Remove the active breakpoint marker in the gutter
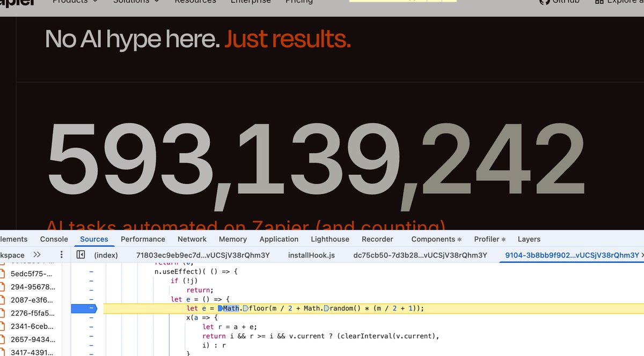 point(85,308)
